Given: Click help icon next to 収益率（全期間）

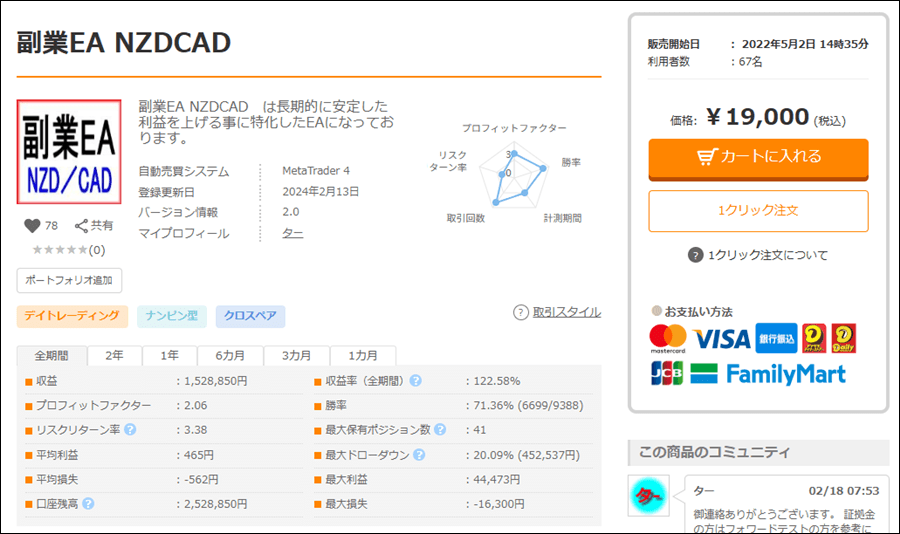Looking at the screenshot, I should tap(415, 381).
